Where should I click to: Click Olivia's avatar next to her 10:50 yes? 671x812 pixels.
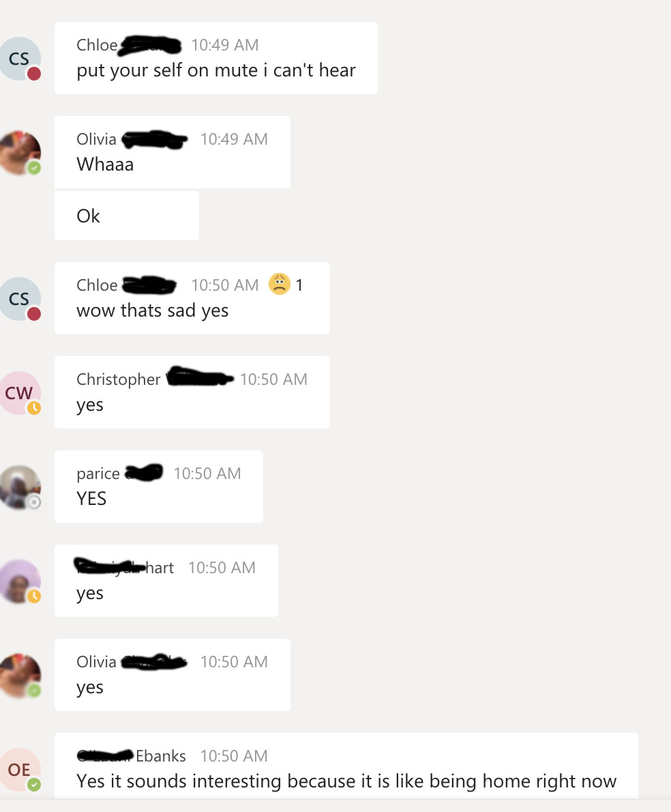(x=20, y=676)
